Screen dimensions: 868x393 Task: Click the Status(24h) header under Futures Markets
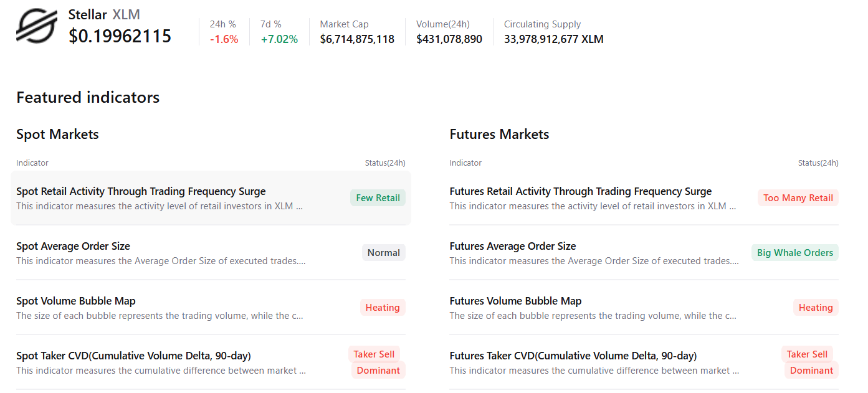pyautogui.click(x=818, y=163)
